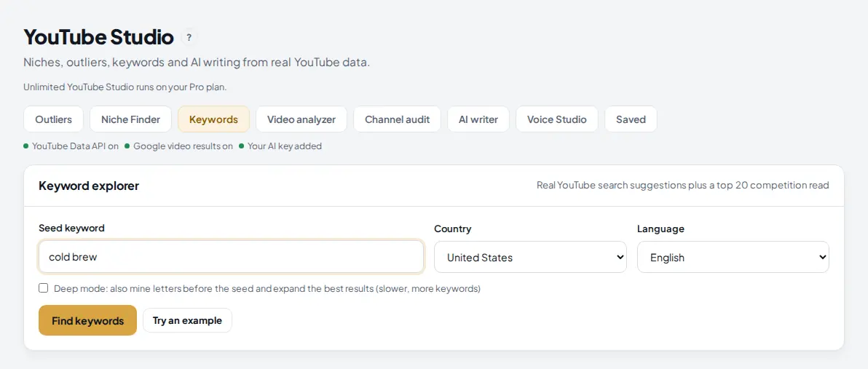
Task: Click the Language field label
Action: (660, 229)
